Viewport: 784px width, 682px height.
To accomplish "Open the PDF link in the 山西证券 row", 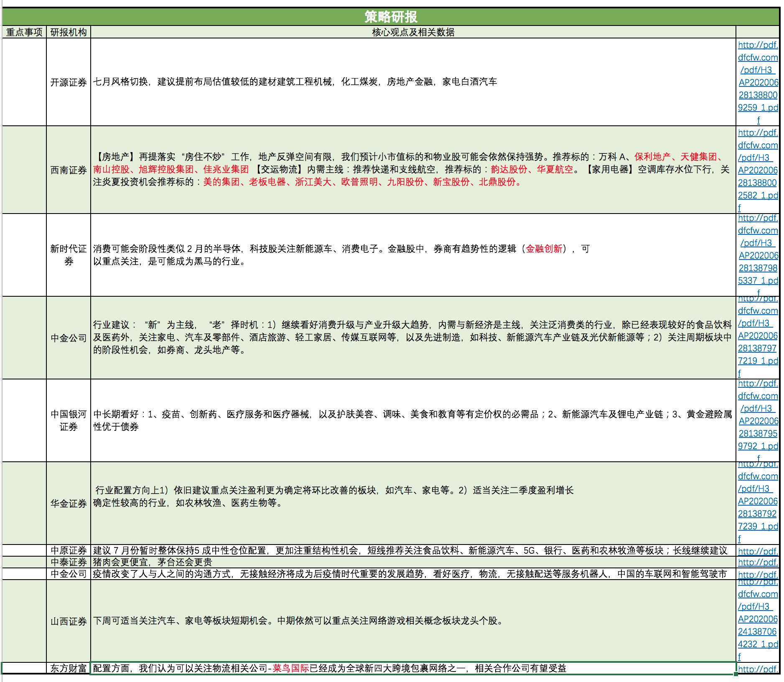I will click(x=758, y=619).
